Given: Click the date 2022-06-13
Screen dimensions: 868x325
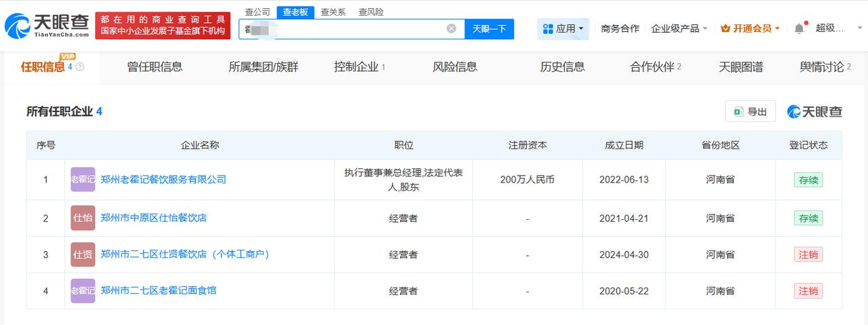Looking at the screenshot, I should [x=624, y=180].
